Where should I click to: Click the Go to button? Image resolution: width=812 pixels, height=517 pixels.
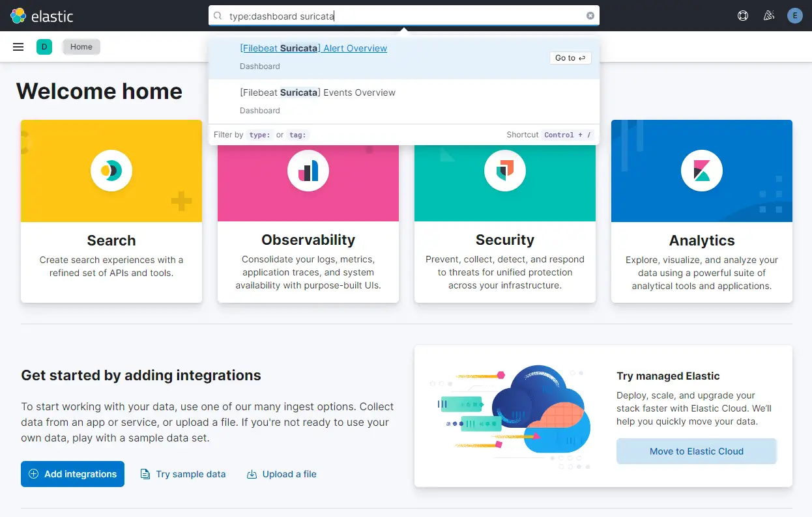(570, 57)
